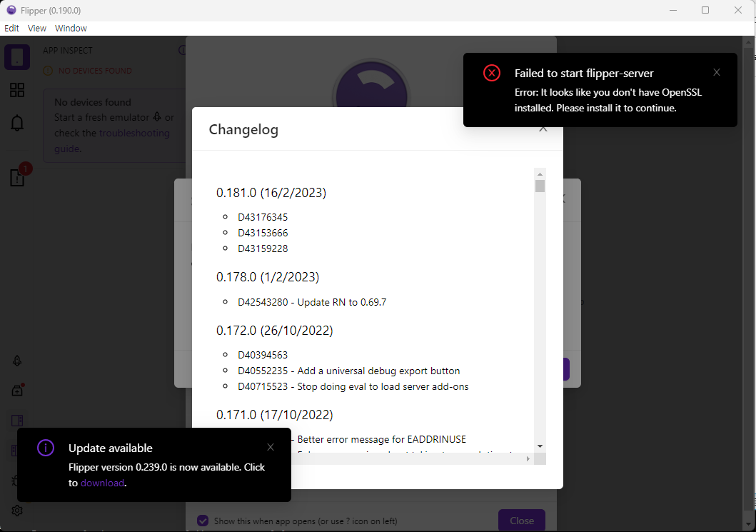The height and width of the screenshot is (532, 756).
Task: Close the Changelog dialog with its X
Action: [543, 129]
